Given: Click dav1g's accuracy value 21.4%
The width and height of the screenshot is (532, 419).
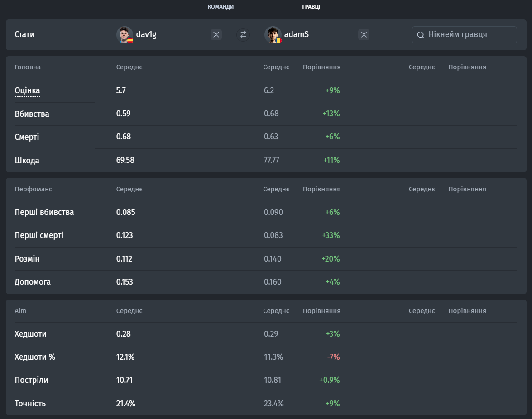Looking at the screenshot, I should [x=125, y=404].
